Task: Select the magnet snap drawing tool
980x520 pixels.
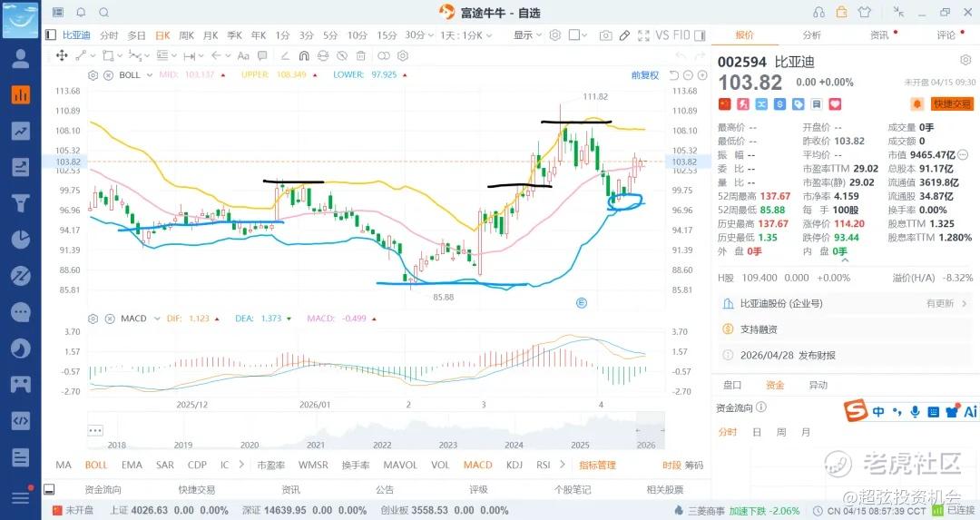Action: tap(303, 56)
